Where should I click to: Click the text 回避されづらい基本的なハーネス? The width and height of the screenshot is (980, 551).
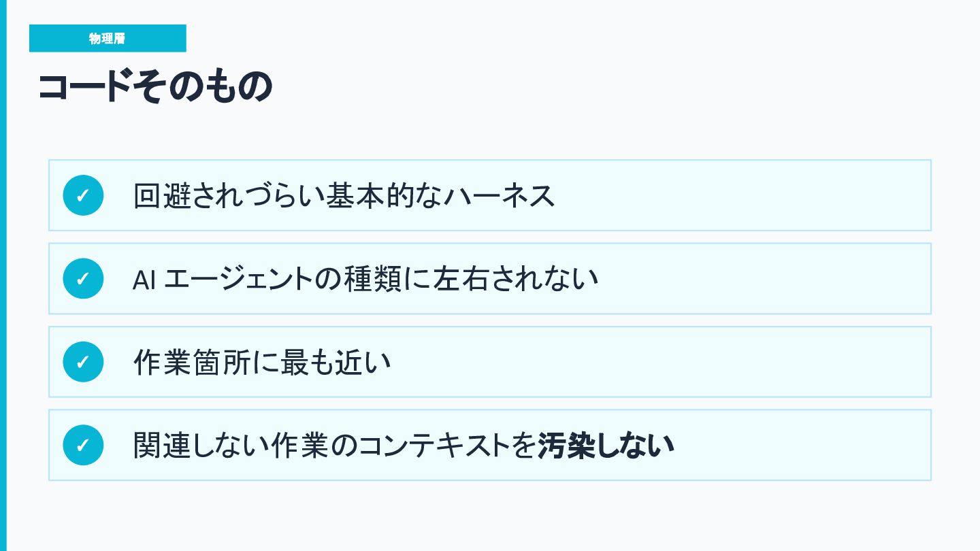(x=344, y=196)
